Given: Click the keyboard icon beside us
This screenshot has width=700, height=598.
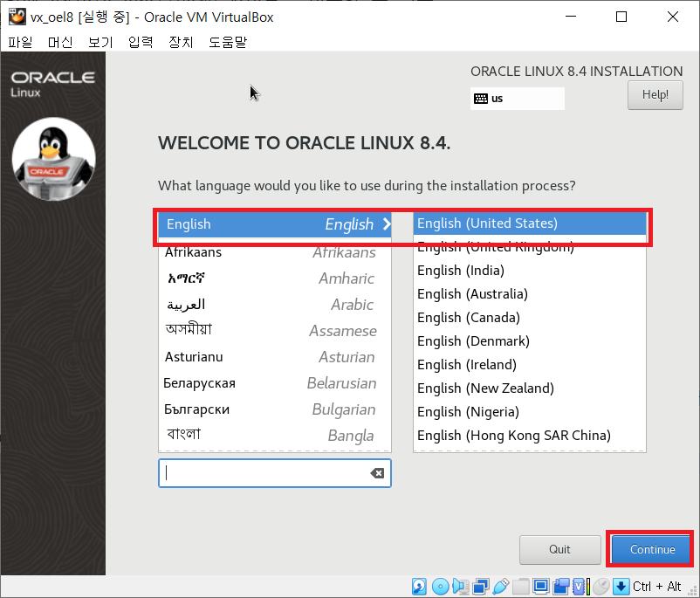Looking at the screenshot, I should [481, 99].
